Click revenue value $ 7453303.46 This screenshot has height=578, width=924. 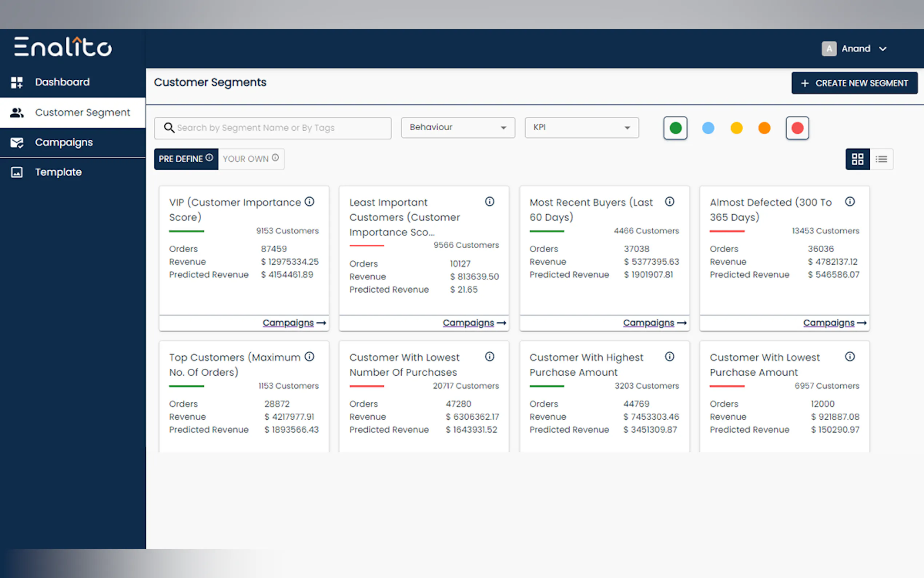[651, 417]
